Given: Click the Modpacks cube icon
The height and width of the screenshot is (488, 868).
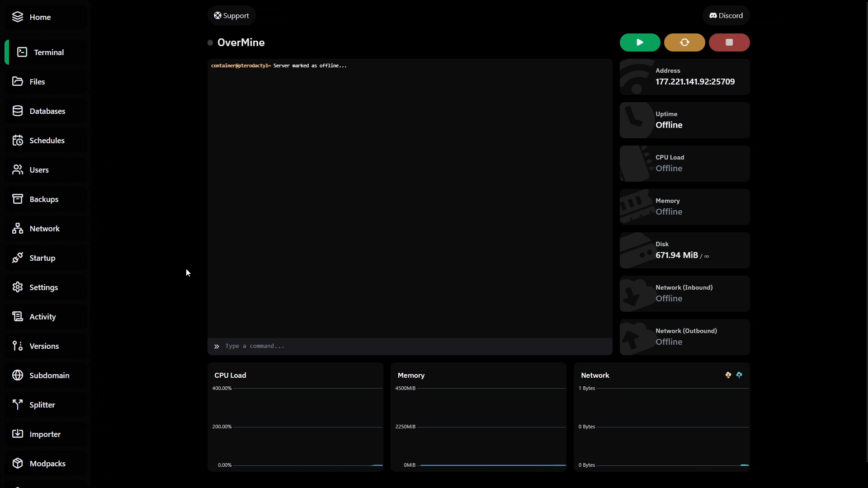Looking at the screenshot, I should (18, 464).
